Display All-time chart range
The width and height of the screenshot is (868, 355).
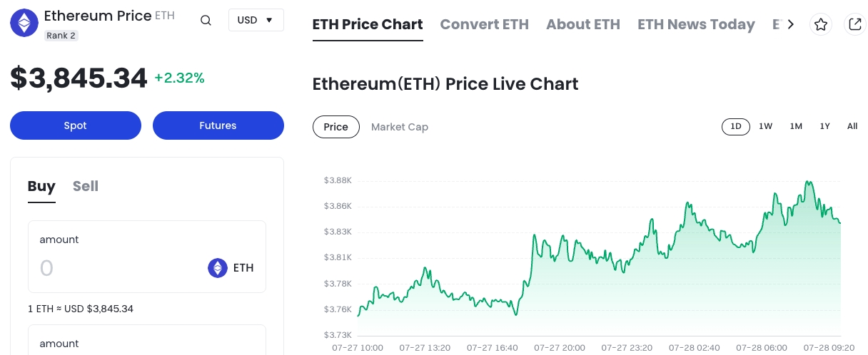tap(852, 126)
